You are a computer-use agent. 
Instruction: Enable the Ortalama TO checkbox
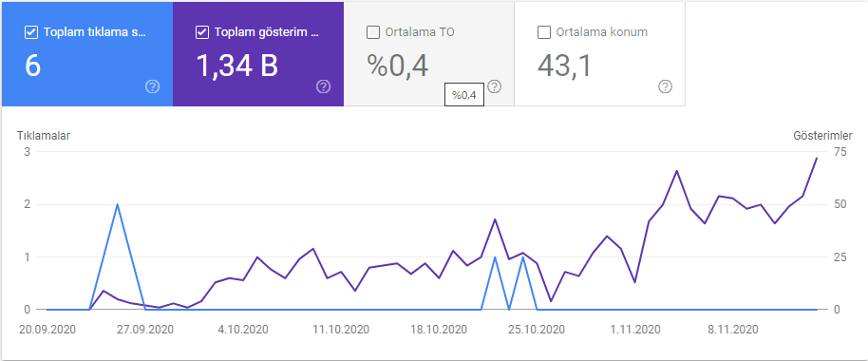point(373,32)
